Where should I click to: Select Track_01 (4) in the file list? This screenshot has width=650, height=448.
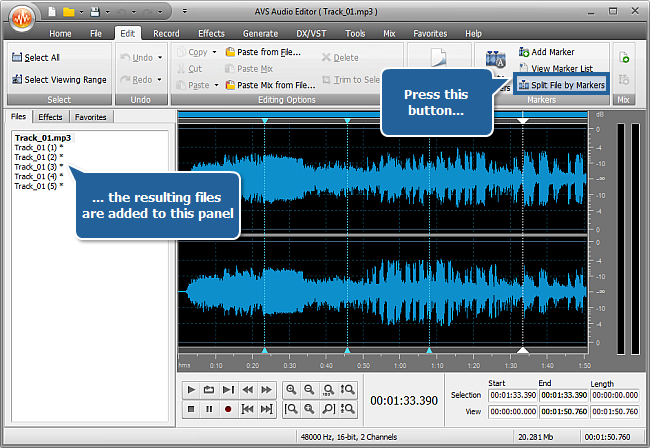(39, 177)
